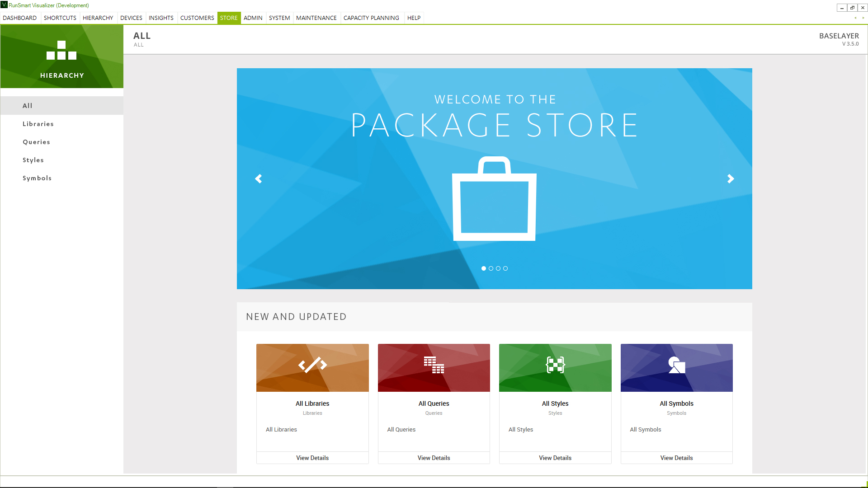868x488 pixels.
Task: Select the fourth carousel indicator dot
Action: pos(505,268)
